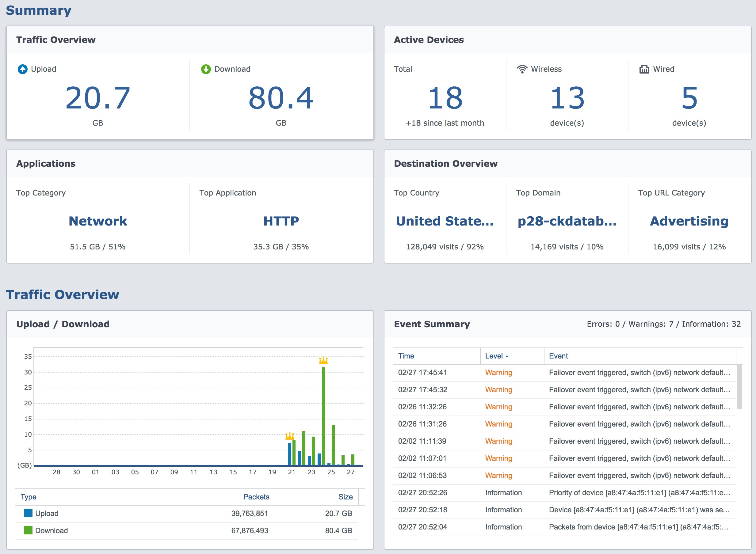The height and width of the screenshot is (554, 756).
Task: Click the crown icon above upload peak bar
Action: [290, 436]
